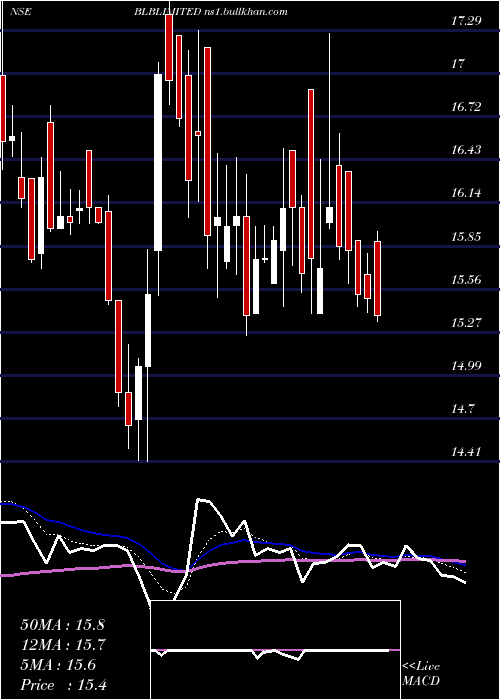Click the tallest white candlestick body
This screenshot has width=500, height=700.
(x=158, y=162)
